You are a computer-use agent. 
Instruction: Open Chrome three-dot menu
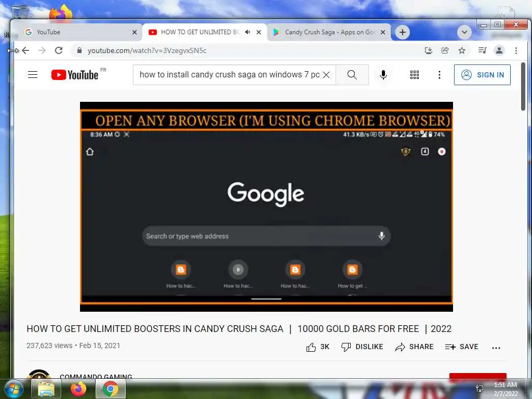click(x=516, y=50)
